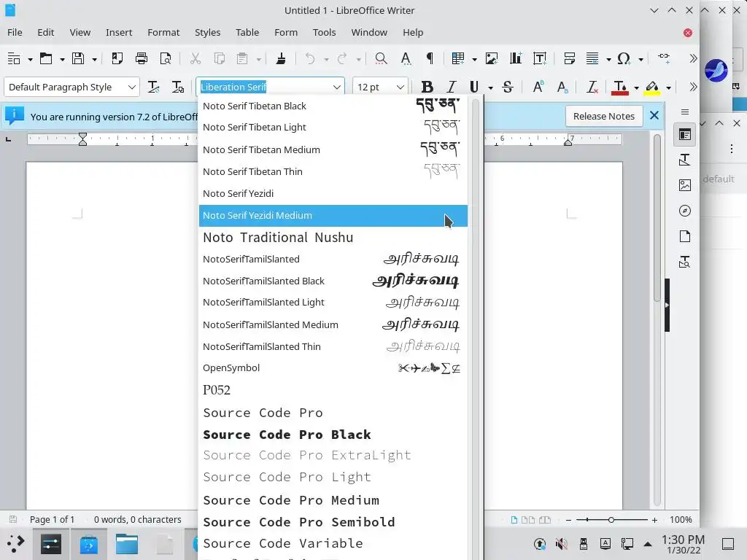Open the sidebar Gallery deck
The image size is (747, 560).
pos(685,185)
